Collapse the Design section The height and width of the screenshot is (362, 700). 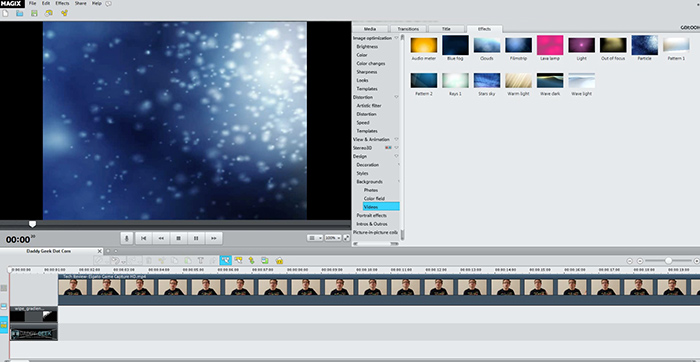396,156
